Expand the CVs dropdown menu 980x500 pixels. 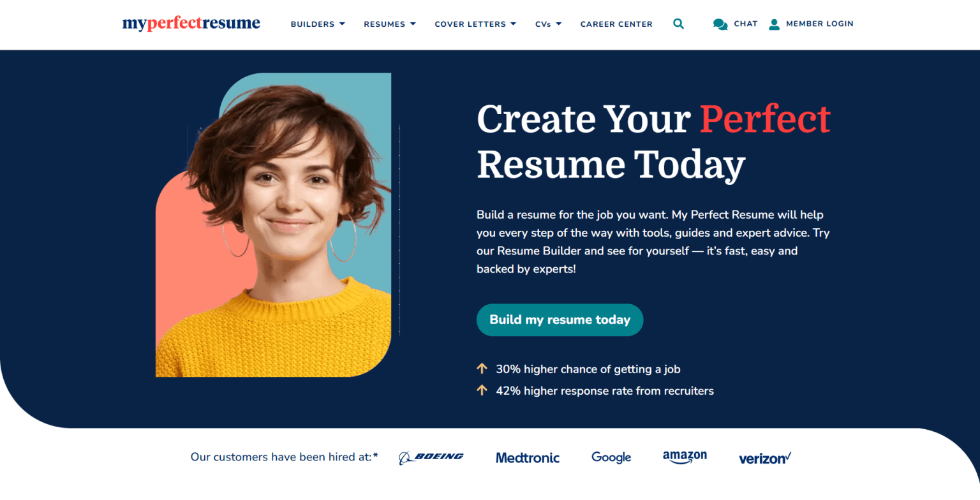pos(549,24)
